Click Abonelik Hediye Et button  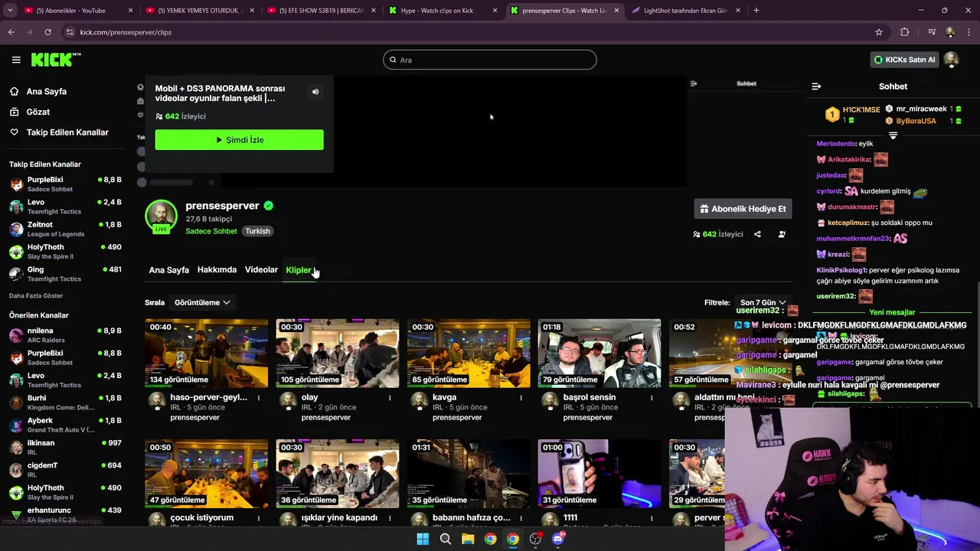point(743,209)
